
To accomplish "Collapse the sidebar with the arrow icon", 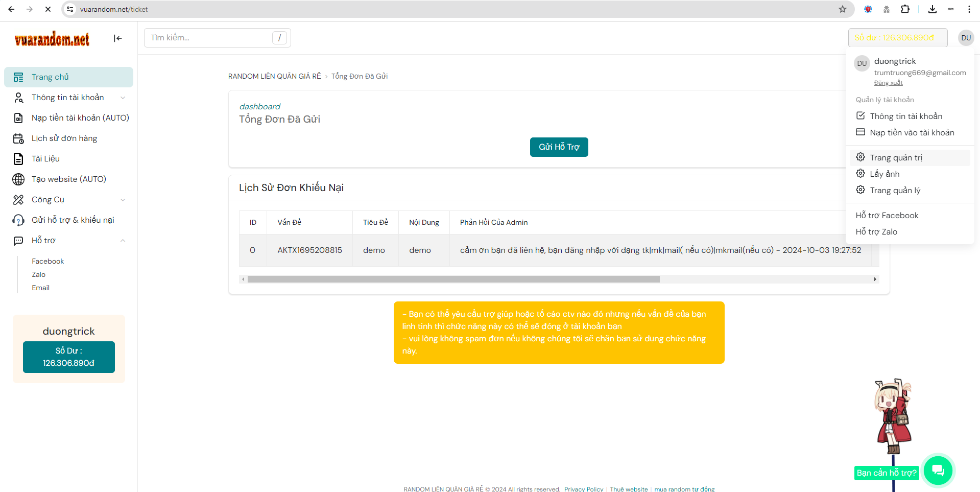I will [x=117, y=38].
